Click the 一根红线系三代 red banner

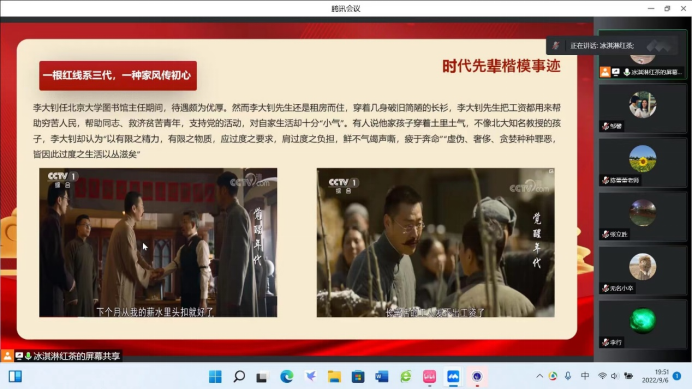[118, 76]
